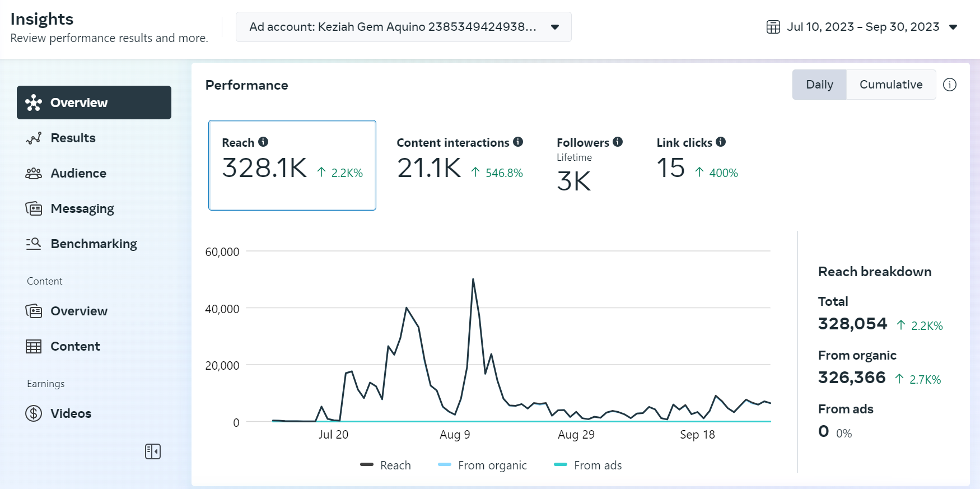Click info icon beside Content interactions
The image size is (980, 489).
tap(518, 142)
